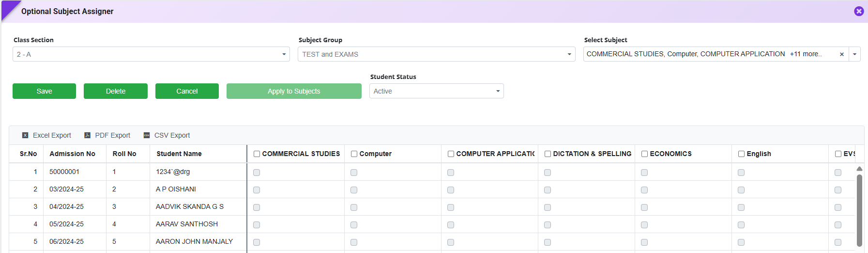Screen dimensions: 868x253
Task: Open the Subject Group dropdown
Action: pos(436,54)
